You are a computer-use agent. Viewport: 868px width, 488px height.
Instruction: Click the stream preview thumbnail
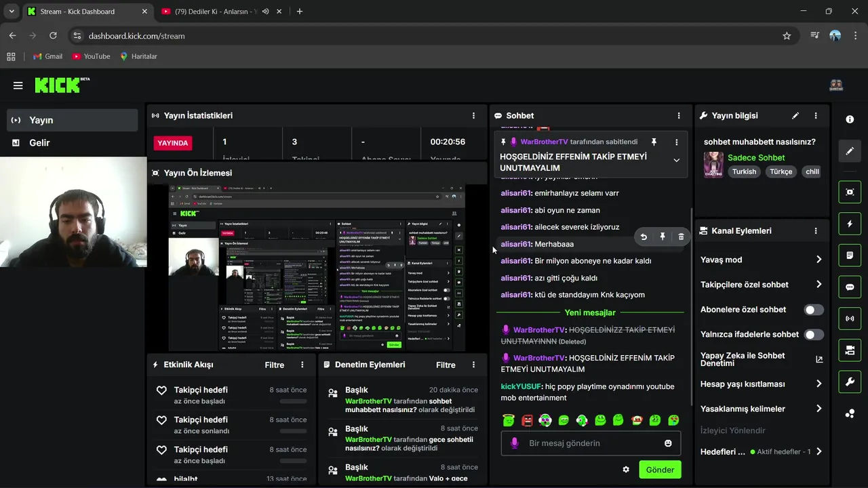(317, 268)
